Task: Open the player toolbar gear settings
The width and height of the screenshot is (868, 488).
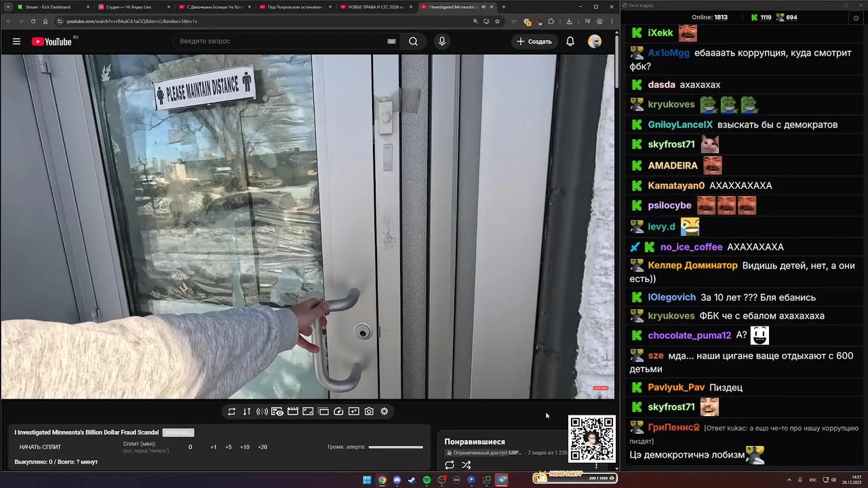Action: tap(384, 411)
